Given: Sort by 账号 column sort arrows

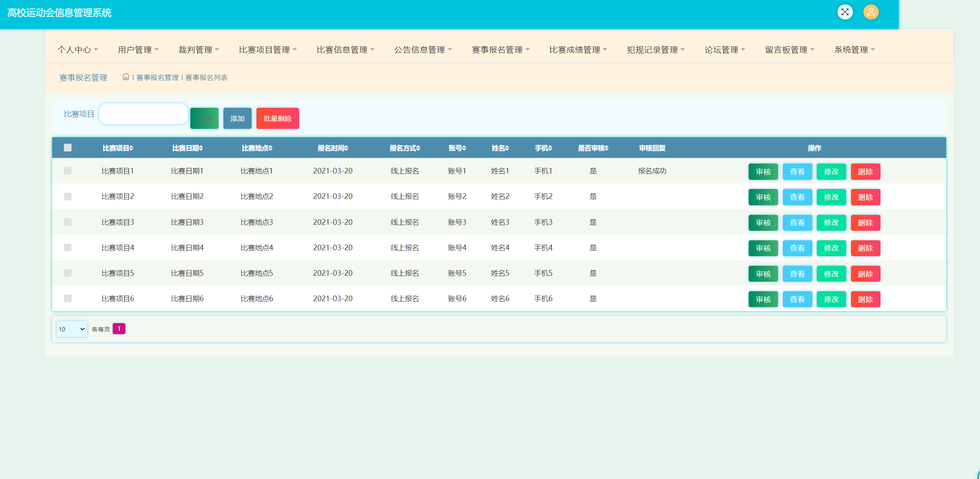Looking at the screenshot, I should pyautogui.click(x=464, y=148).
